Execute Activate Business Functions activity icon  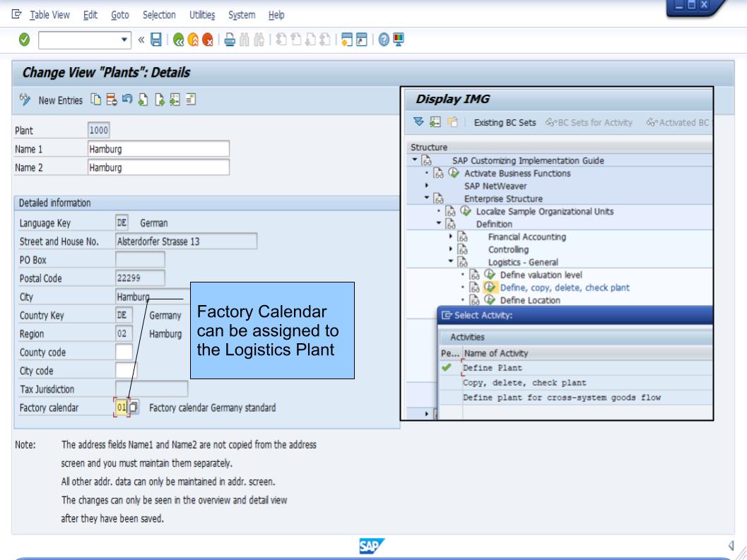(x=454, y=173)
